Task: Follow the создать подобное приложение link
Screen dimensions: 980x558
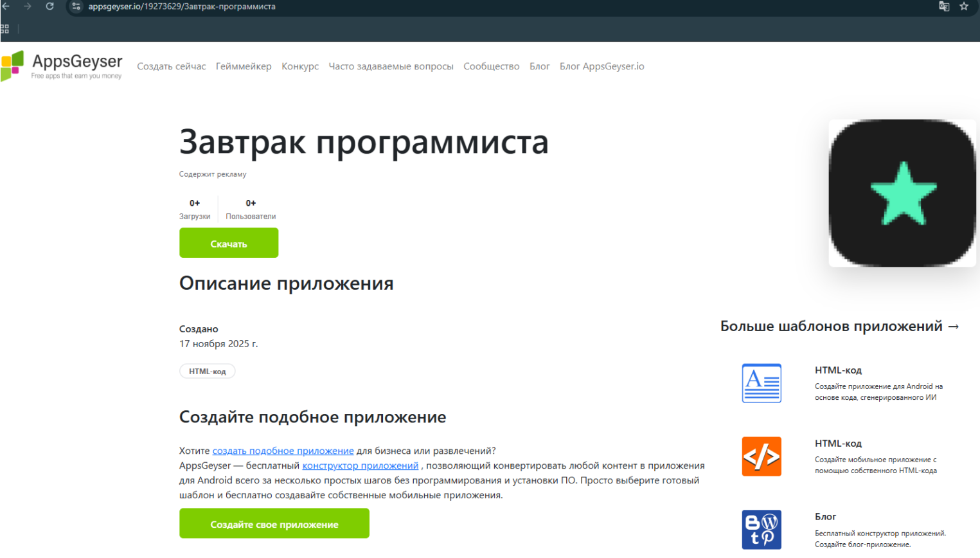Action: pyautogui.click(x=283, y=451)
